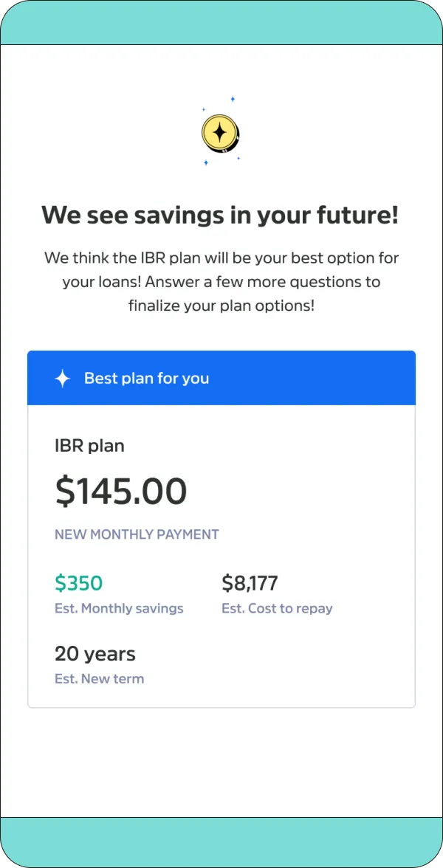
Task: Click the "NEW MONTHLY PAYMENT" label
Action: click(137, 534)
